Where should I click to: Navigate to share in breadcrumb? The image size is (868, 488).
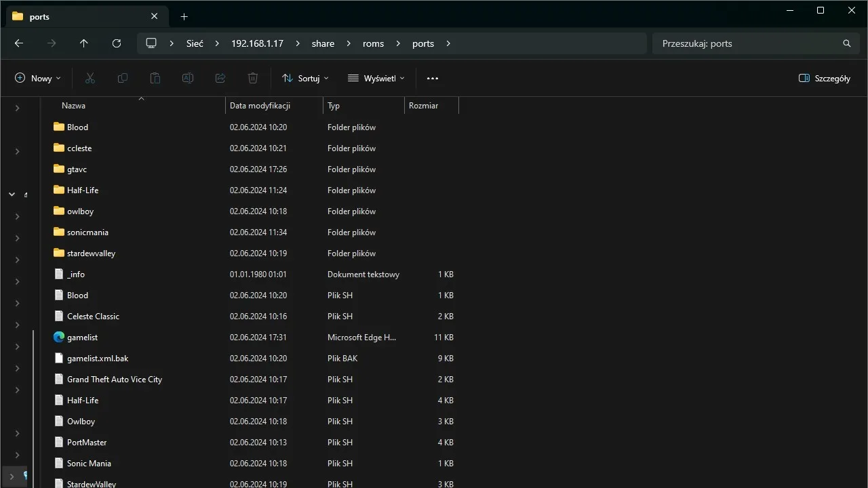(x=323, y=43)
